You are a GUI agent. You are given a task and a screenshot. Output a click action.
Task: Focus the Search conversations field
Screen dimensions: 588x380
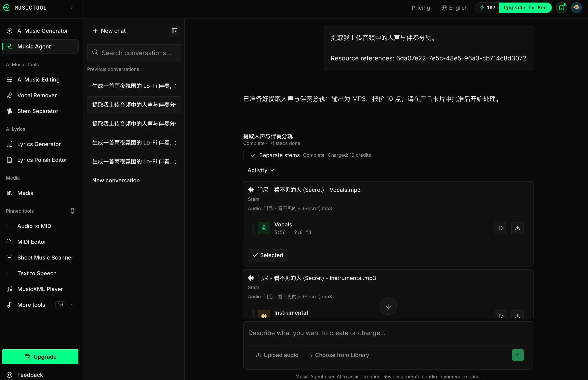[134, 53]
